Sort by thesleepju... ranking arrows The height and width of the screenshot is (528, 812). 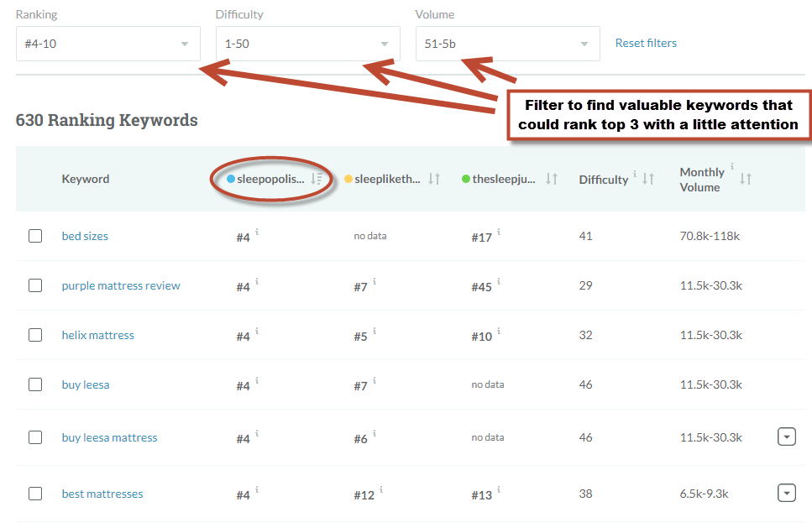point(552,179)
